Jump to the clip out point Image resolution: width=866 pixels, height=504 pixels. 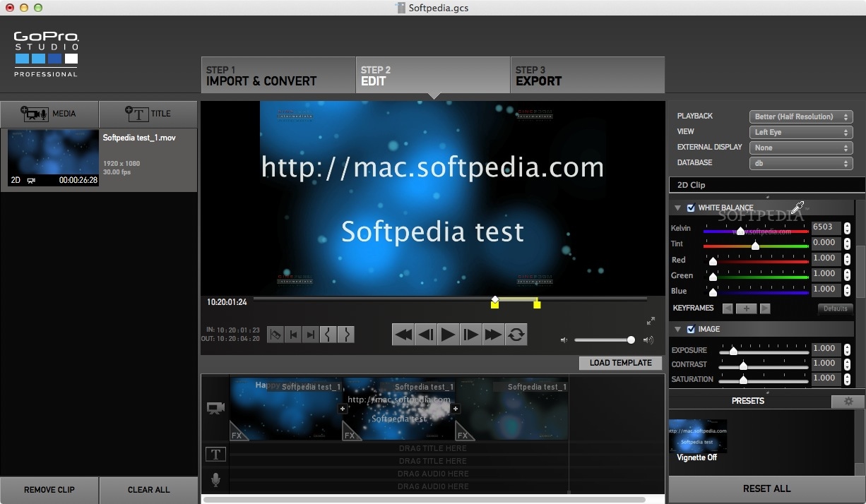(x=310, y=335)
